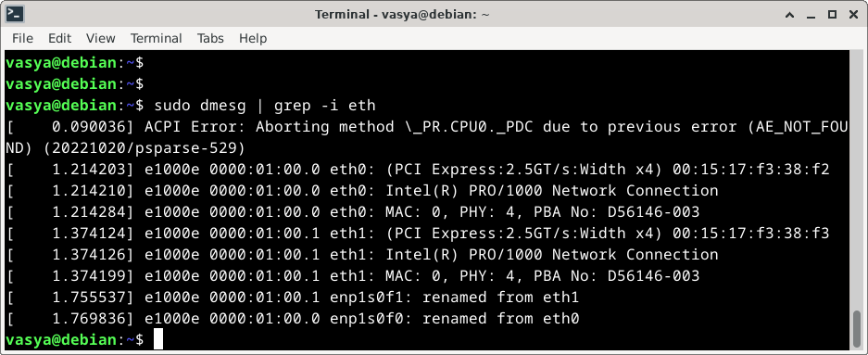Open the File menu
Viewport: 868px width, 355px height.
click(23, 38)
